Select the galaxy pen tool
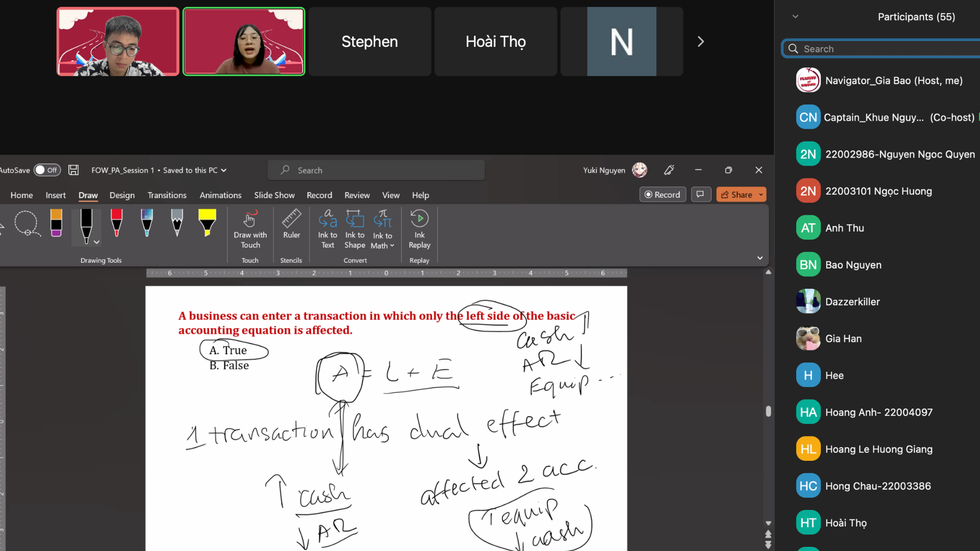 [x=147, y=223]
